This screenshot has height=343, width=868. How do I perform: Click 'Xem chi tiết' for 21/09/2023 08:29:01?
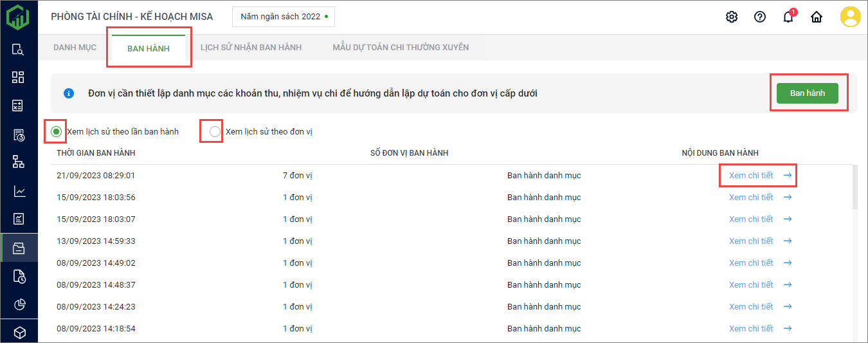(751, 176)
